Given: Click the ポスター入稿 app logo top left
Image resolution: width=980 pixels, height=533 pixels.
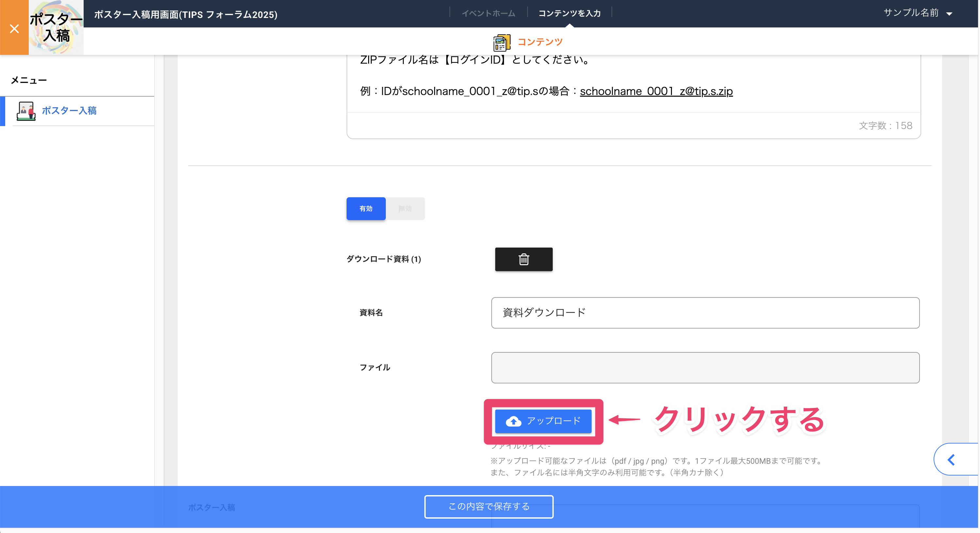Looking at the screenshot, I should coord(56,27).
